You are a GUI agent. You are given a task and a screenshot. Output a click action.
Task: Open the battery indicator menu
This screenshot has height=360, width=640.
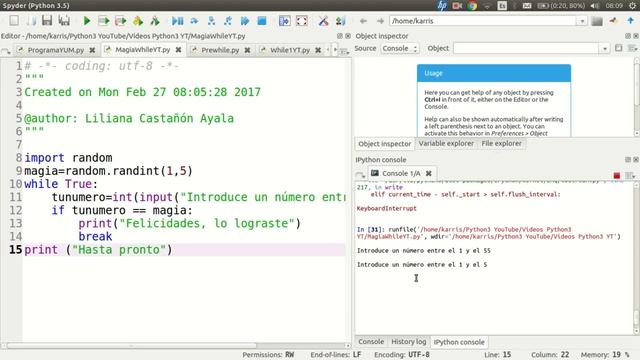click(x=562, y=5)
